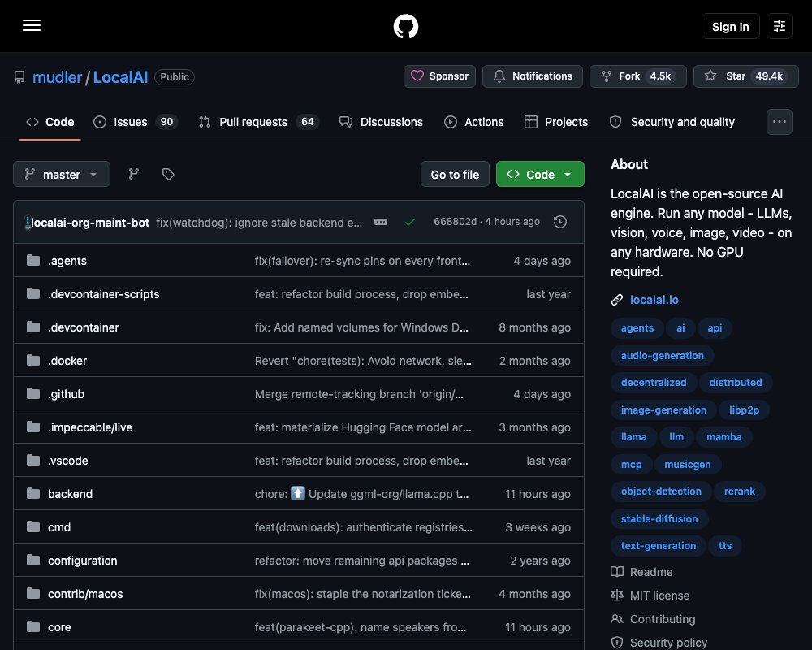This screenshot has height=650, width=812.
Task: Open the .vscode folder
Action: [68, 461]
